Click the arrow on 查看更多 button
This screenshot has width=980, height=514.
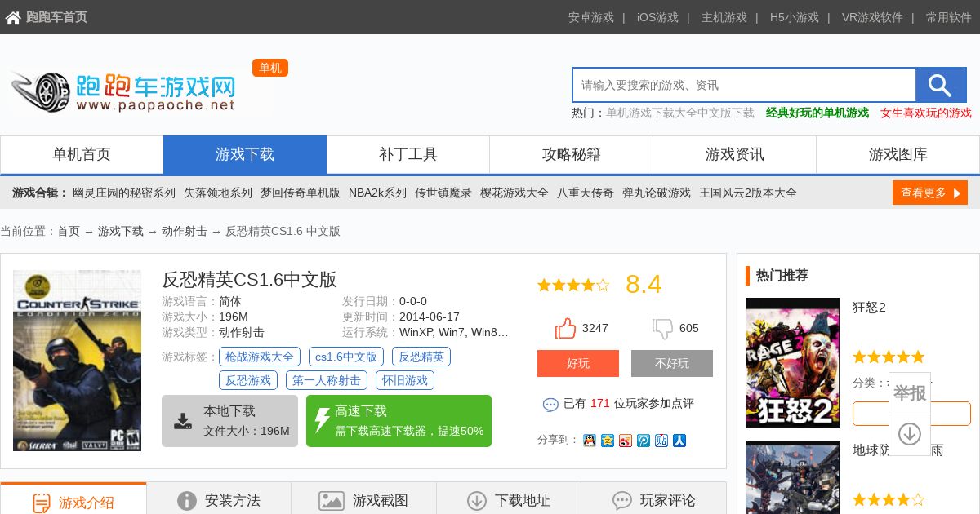tap(956, 193)
